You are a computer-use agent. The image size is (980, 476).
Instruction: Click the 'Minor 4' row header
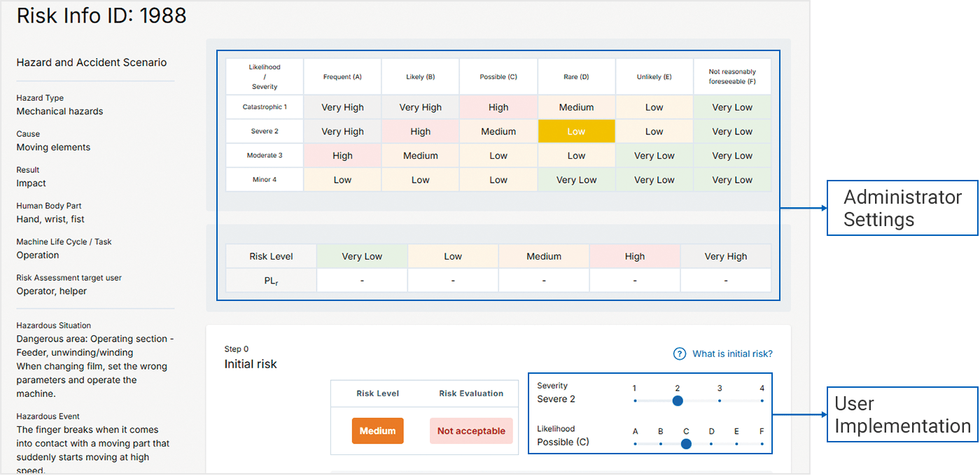[265, 180]
